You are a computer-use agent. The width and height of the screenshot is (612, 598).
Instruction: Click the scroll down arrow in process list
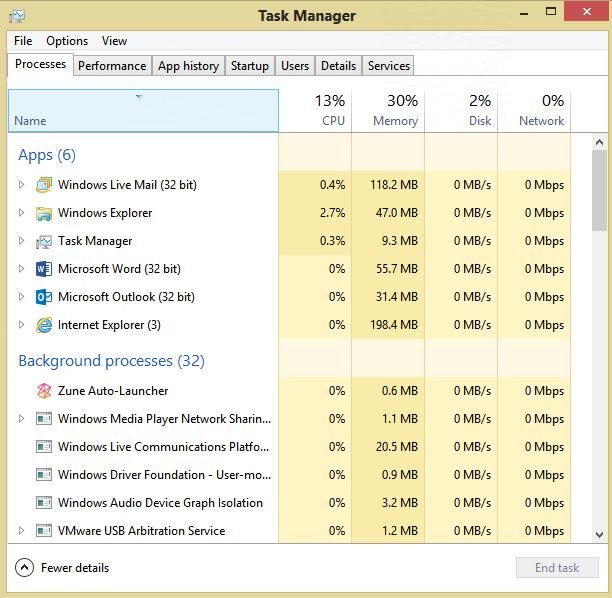(600, 534)
